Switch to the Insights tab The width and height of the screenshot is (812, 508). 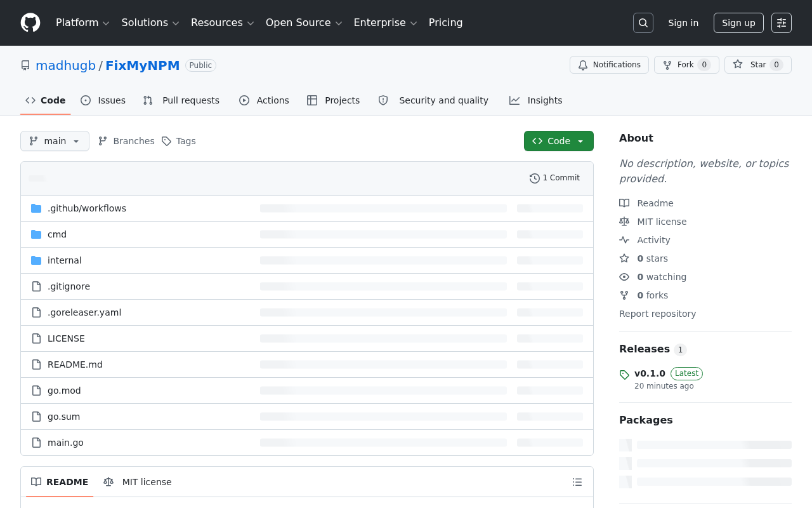tap(536, 100)
